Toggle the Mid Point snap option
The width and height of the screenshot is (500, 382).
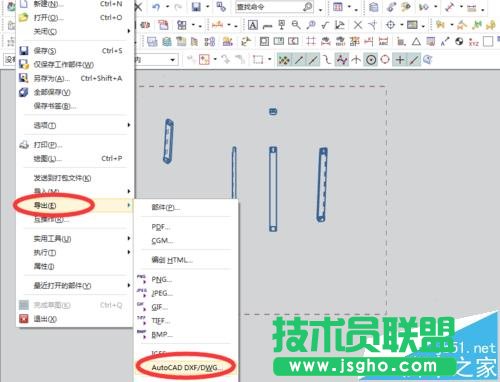point(313,60)
